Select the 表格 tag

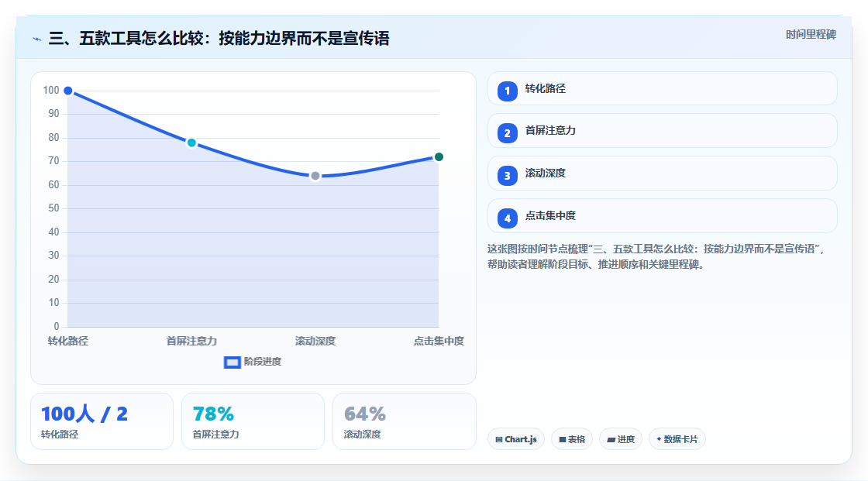pyautogui.click(x=572, y=439)
